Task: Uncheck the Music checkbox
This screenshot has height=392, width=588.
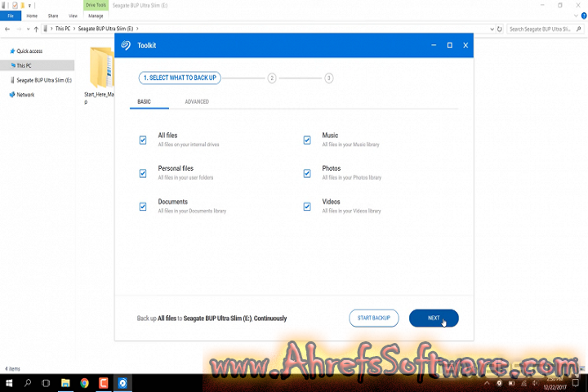Action: pyautogui.click(x=307, y=140)
